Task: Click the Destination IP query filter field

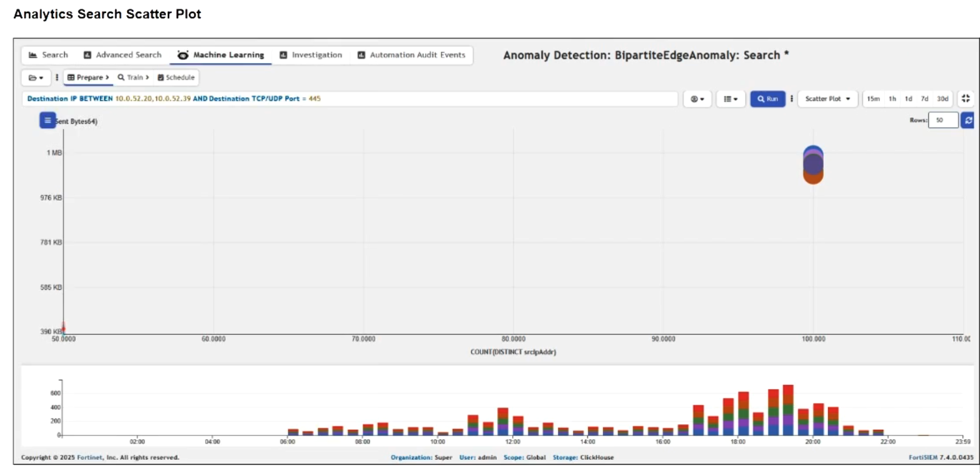Action: (350, 99)
